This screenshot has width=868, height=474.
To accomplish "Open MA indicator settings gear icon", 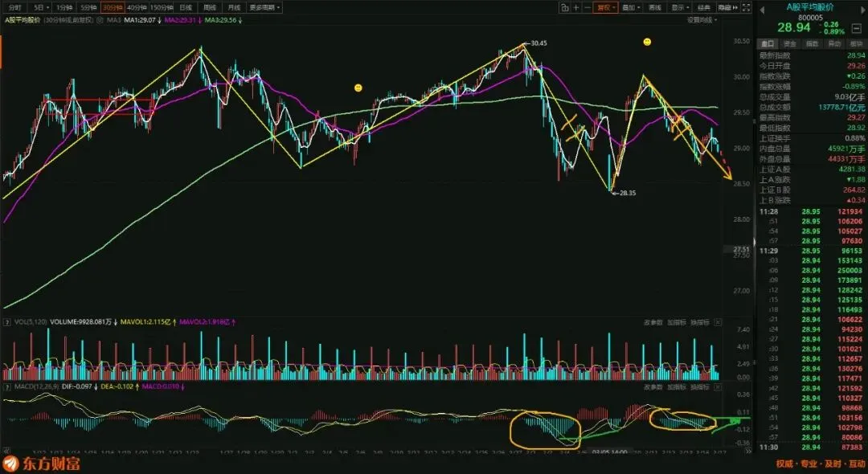I will [100, 20].
